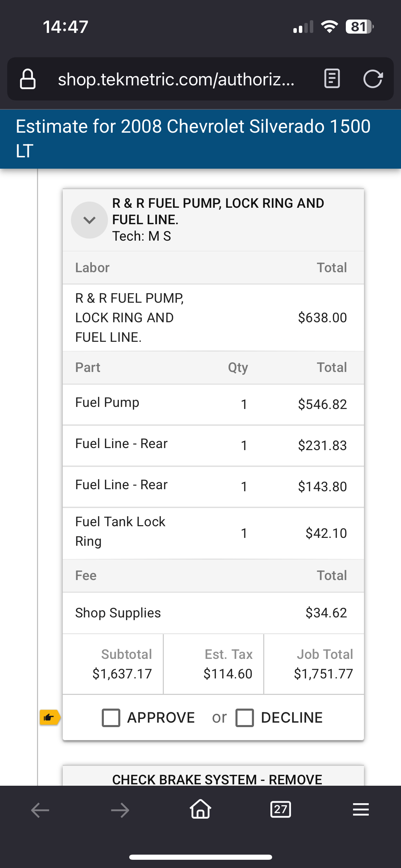Viewport: 401px width, 868px height.
Task: Tap the Estimate for 2008 Chevrolet header
Action: pyautogui.click(x=200, y=139)
